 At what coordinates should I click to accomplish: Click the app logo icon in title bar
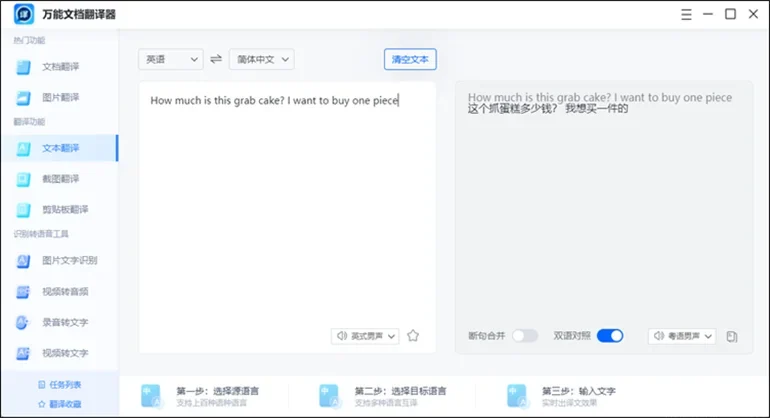click(x=24, y=14)
